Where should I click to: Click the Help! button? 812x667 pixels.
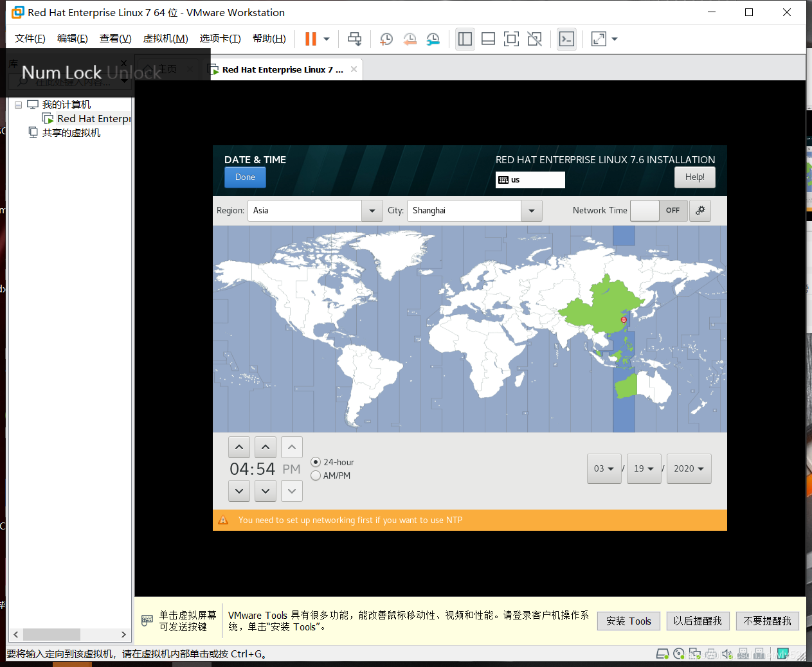click(694, 177)
